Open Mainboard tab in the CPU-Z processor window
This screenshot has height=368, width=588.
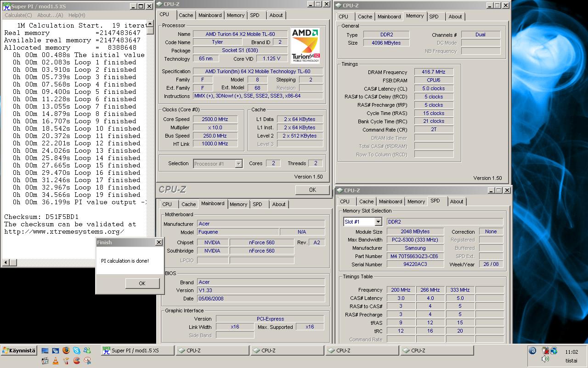tap(210, 15)
